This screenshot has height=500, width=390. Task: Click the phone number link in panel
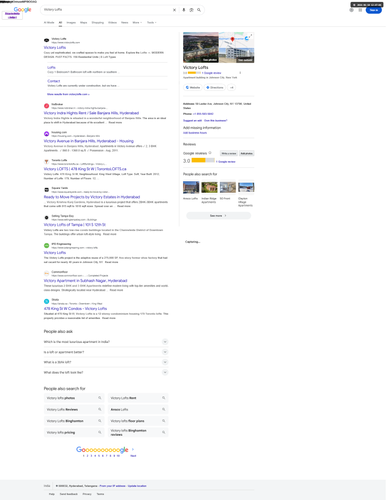point(203,114)
